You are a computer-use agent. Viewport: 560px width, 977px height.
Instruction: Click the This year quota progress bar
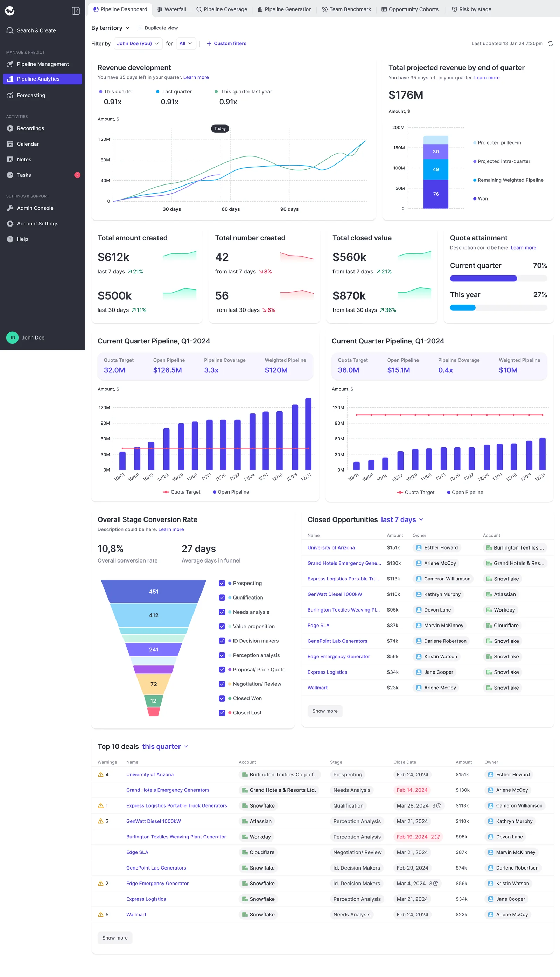pyautogui.click(x=498, y=308)
